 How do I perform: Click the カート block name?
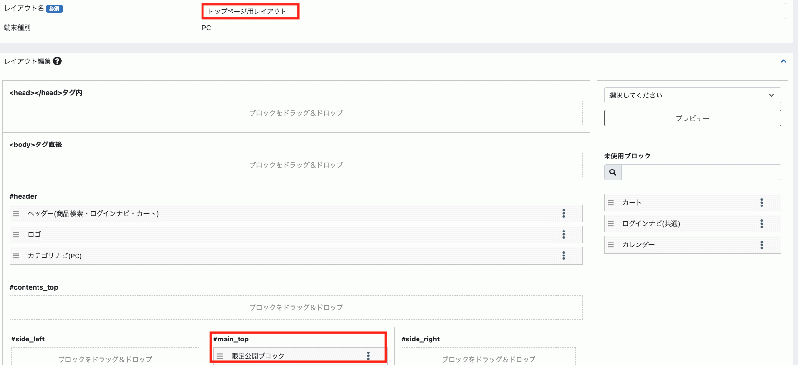tap(632, 203)
